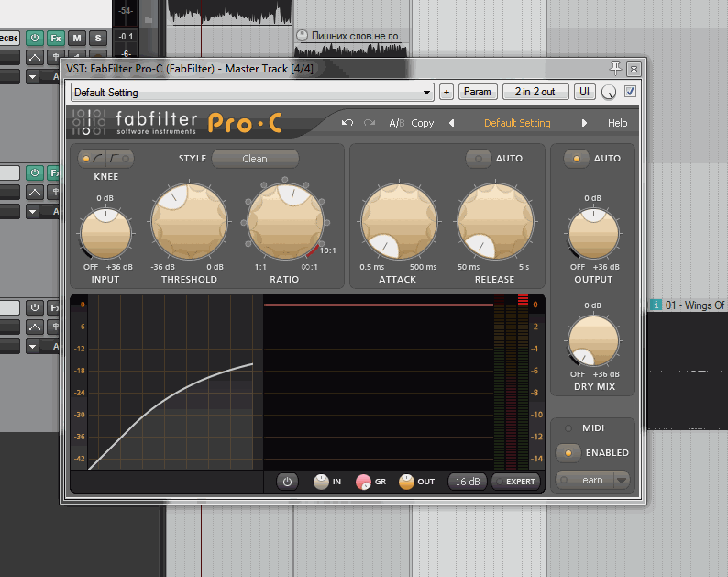Open the Style selector showing Clean
Viewport: 728px width, 577px height.
click(x=255, y=159)
